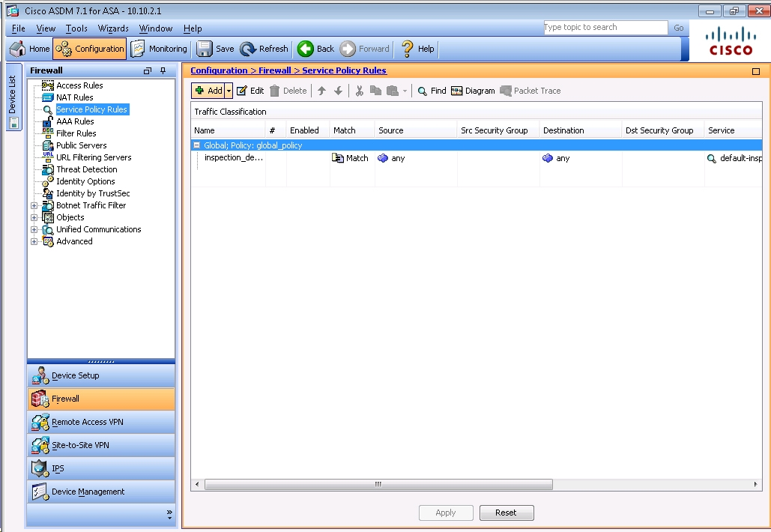Viewport: 771px width, 532px height.
Task: Open the Wizards menu
Action: point(113,28)
